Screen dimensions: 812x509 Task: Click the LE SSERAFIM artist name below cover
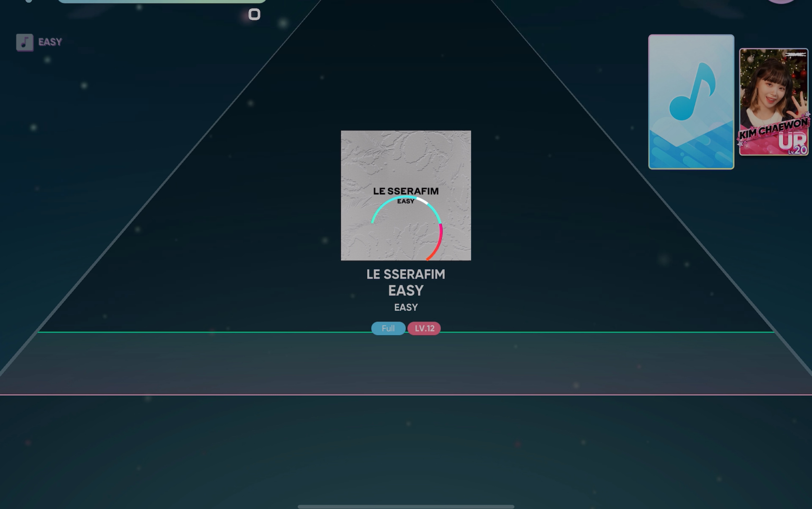[406, 274]
